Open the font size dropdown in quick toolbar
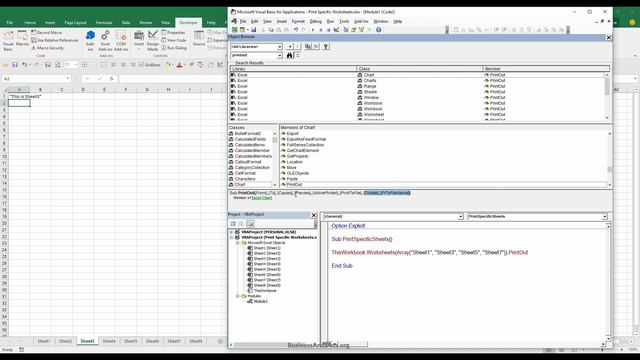 [76, 64]
